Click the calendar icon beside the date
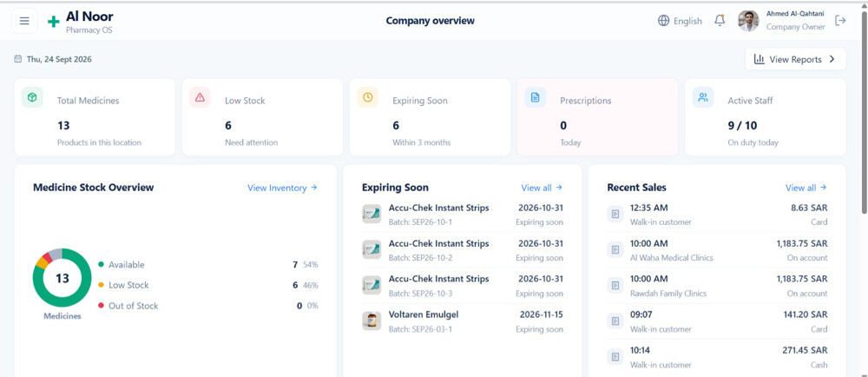 click(18, 59)
